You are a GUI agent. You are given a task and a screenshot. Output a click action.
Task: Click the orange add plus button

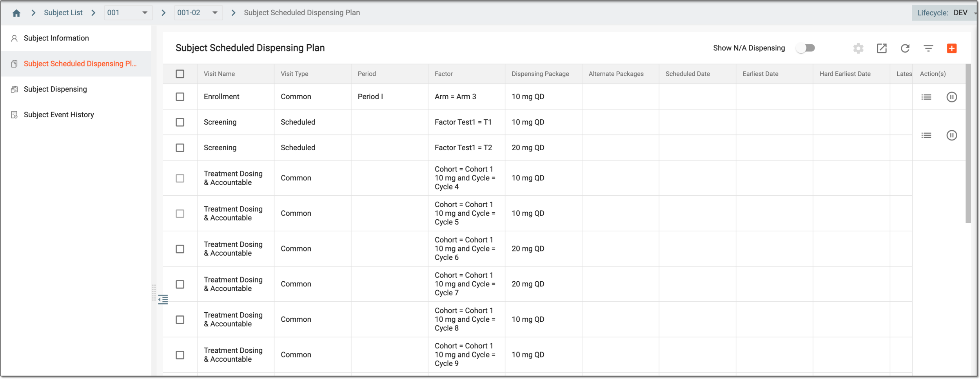click(951, 48)
